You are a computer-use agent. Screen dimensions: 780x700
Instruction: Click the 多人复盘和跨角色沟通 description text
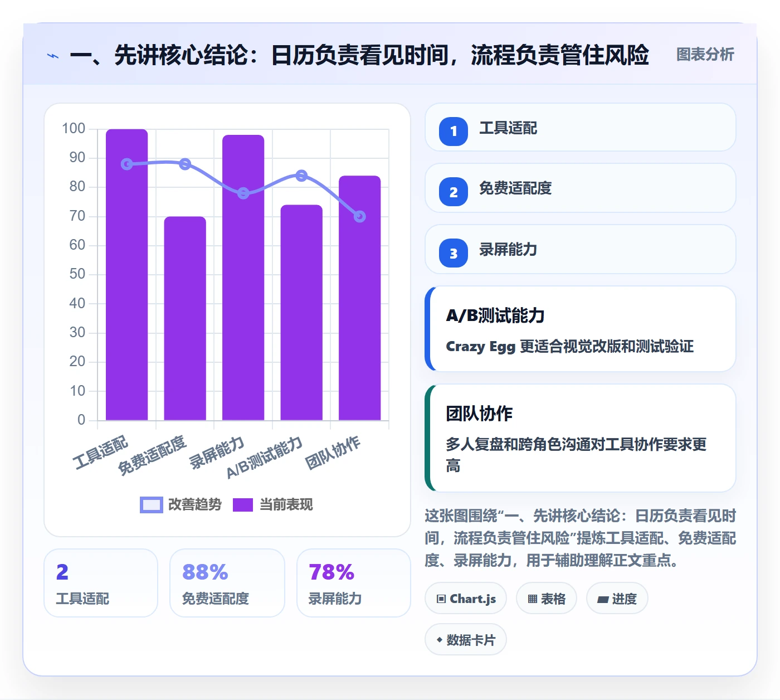(576, 455)
